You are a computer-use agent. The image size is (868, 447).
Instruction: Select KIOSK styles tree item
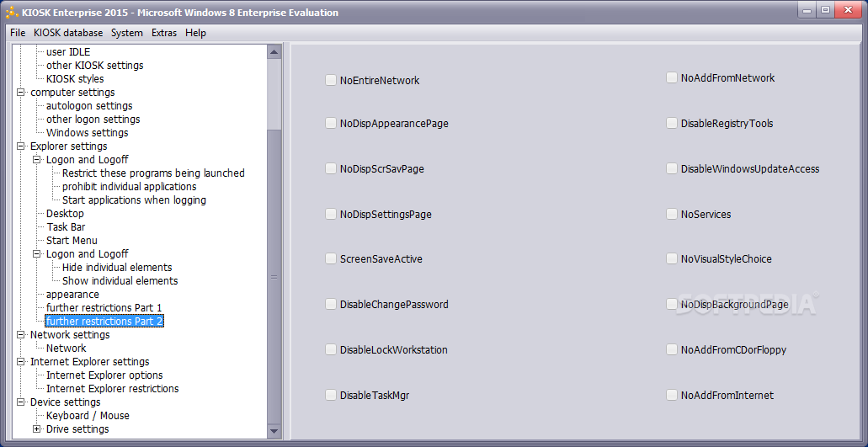(75, 79)
